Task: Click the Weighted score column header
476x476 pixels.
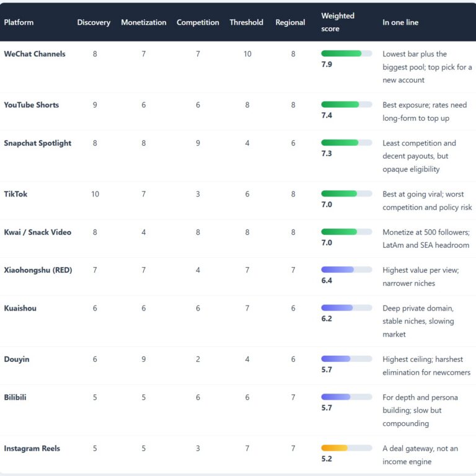Action: click(338, 22)
